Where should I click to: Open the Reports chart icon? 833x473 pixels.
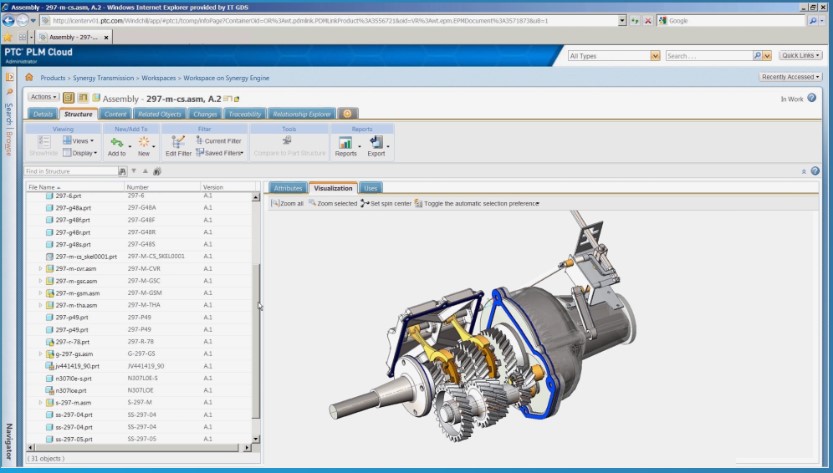345,142
